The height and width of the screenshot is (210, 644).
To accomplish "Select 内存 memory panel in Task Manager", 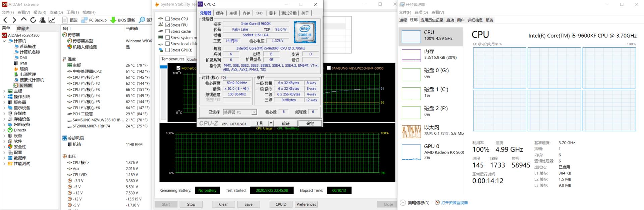I will click(x=431, y=55).
